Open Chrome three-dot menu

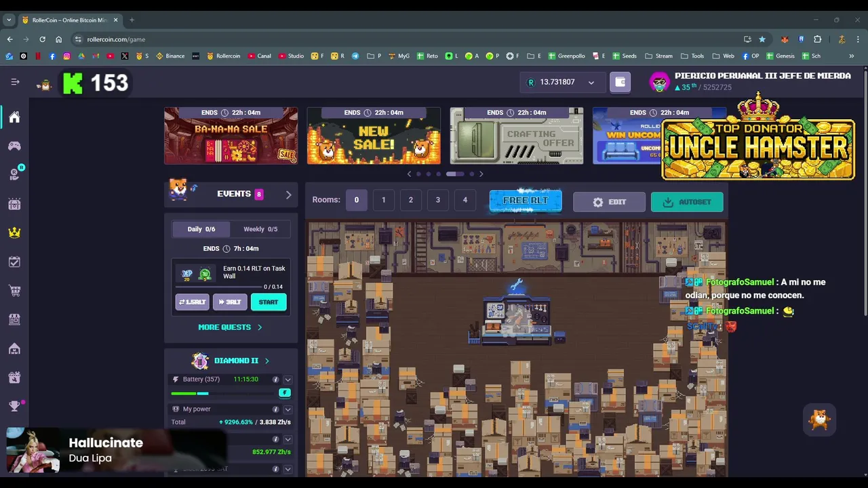click(x=858, y=39)
